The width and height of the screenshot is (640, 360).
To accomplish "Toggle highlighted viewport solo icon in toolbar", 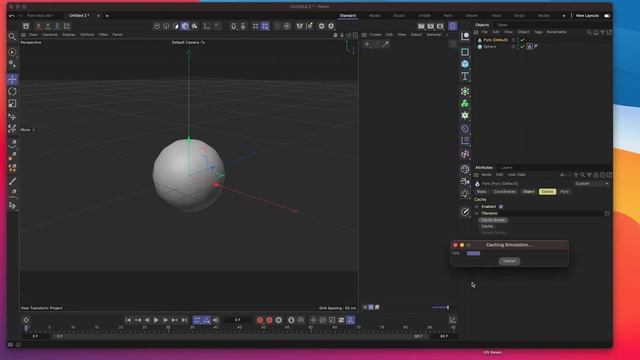I will coord(185,26).
